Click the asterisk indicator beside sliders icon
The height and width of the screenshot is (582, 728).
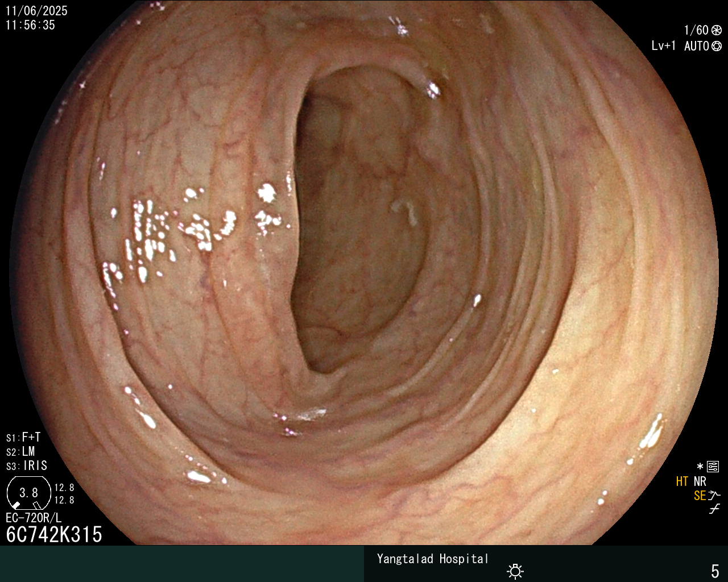(700, 467)
